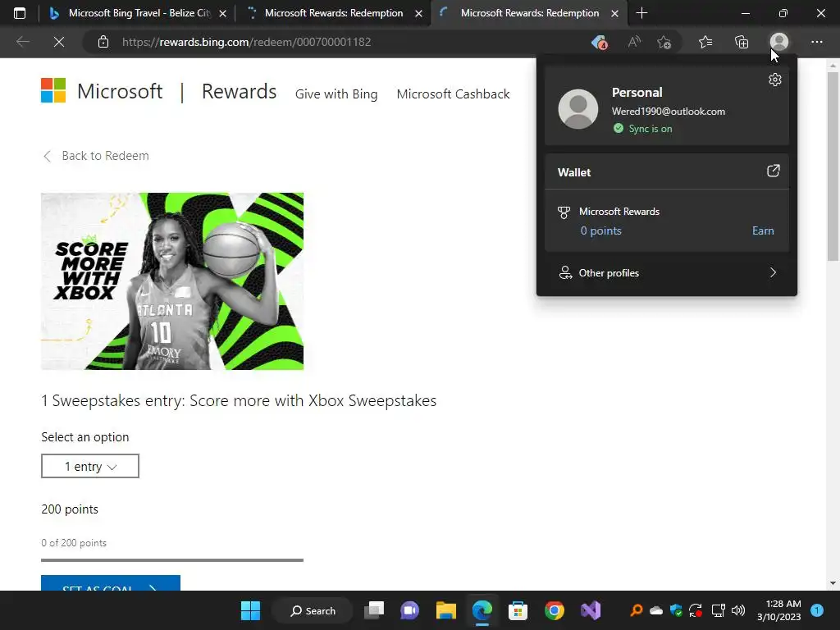This screenshot has width=840, height=630.
Task: Click the Microsoft Rewards trophy icon
Action: [564, 212]
